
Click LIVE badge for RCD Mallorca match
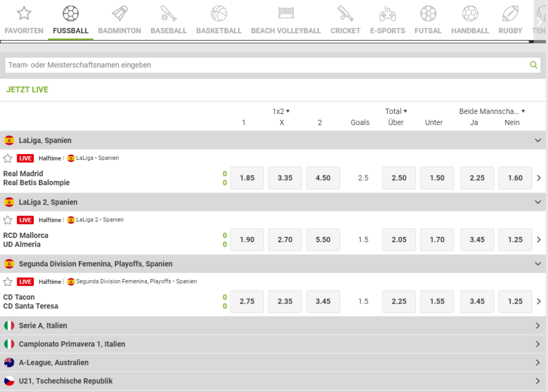pos(25,220)
